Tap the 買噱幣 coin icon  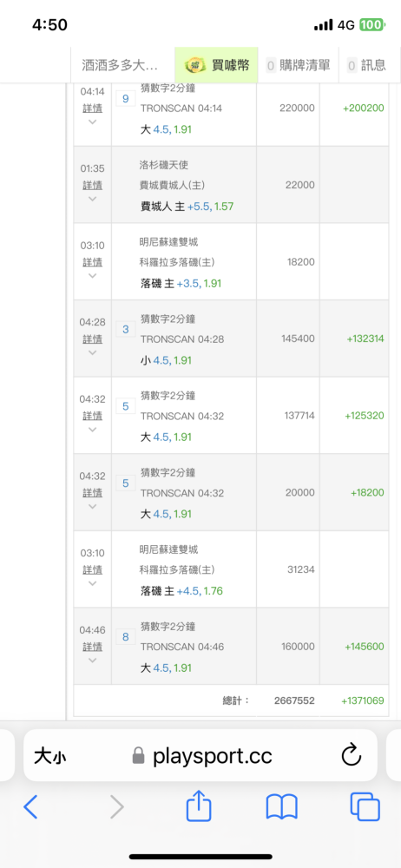coord(196,65)
